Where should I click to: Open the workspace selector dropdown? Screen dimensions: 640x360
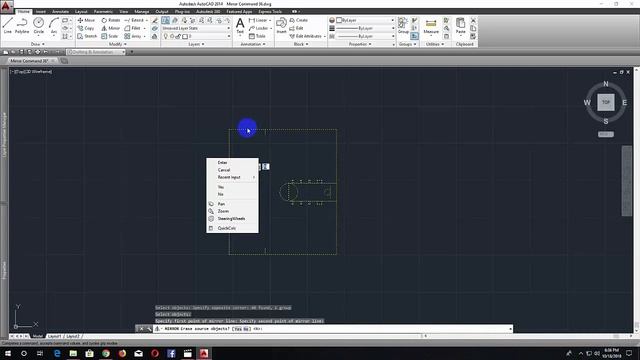point(96,52)
